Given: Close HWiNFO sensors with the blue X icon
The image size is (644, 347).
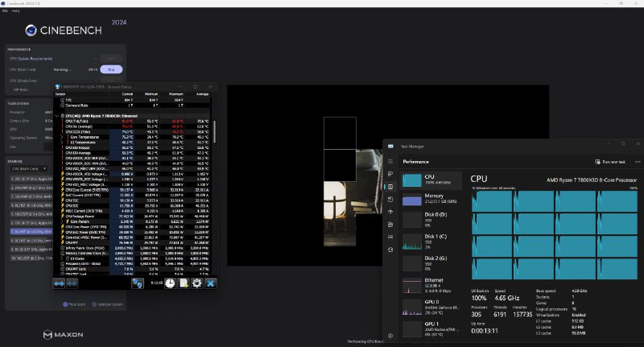Looking at the screenshot, I should pyautogui.click(x=211, y=283).
